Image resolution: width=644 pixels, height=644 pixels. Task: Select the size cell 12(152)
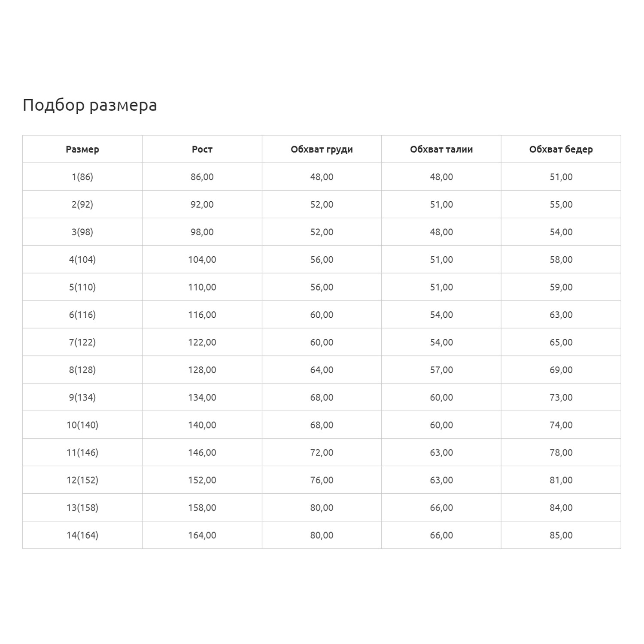(x=82, y=480)
